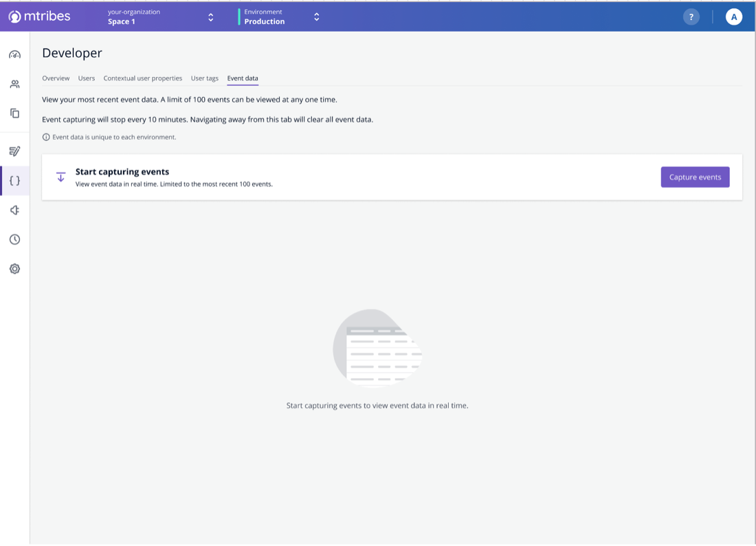Click the Developer page title

pyautogui.click(x=72, y=53)
